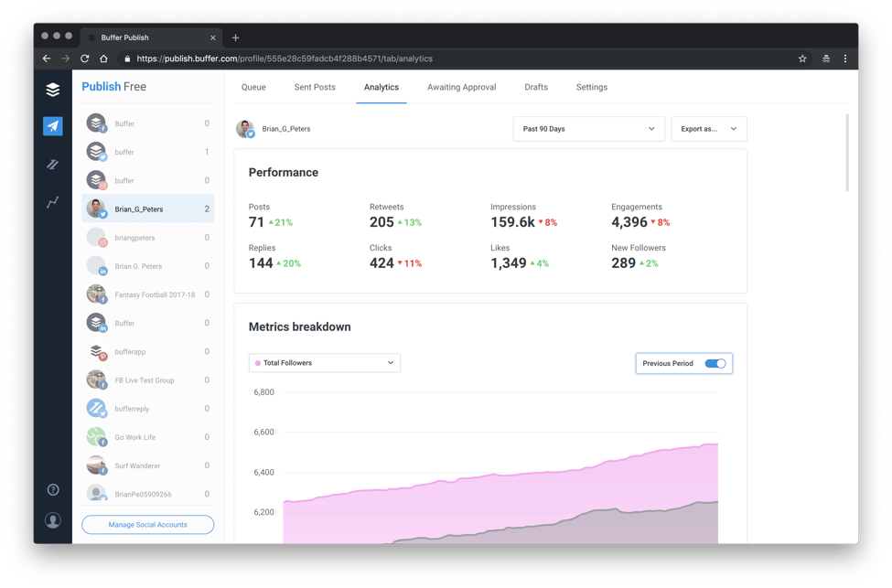Open the Analyze chart icon in sidebar
The height and width of the screenshot is (588, 892).
click(x=53, y=202)
